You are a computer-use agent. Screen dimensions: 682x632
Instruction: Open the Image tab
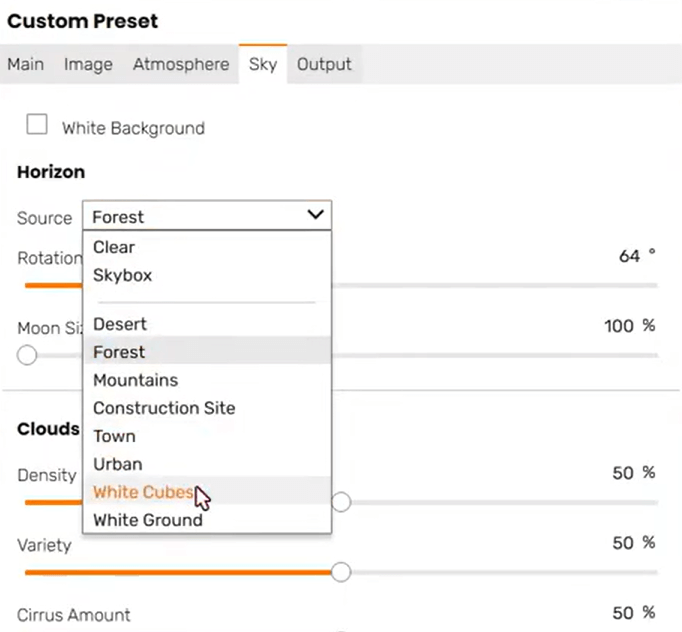coord(88,64)
